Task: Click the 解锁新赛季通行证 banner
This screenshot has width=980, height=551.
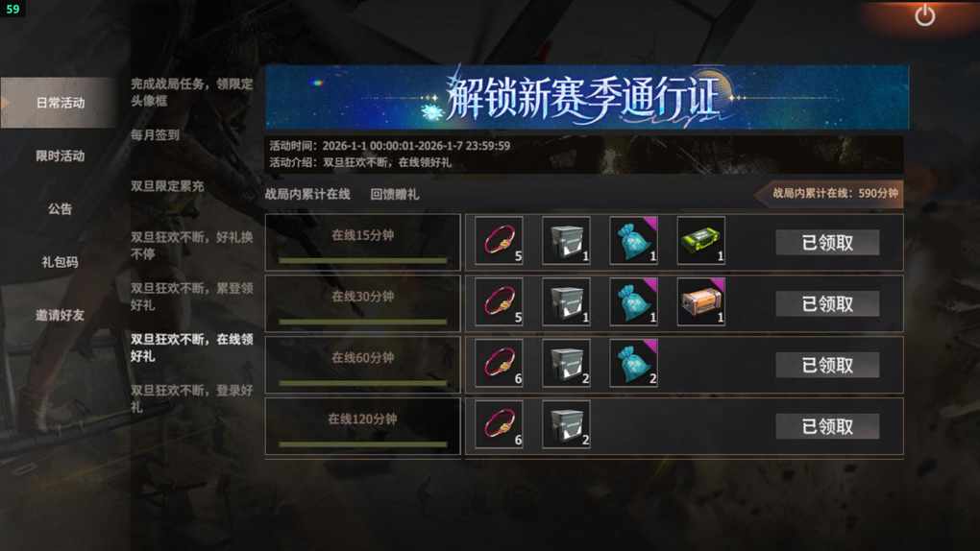Action: [x=587, y=98]
